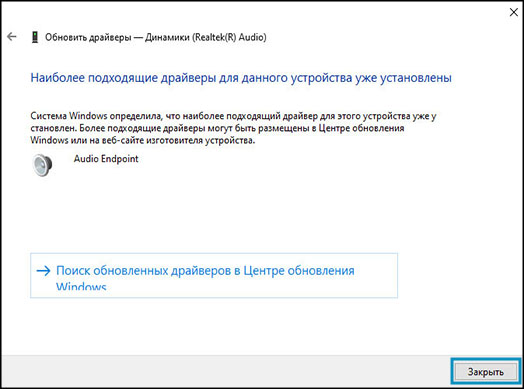Close the dialog with the X button
This screenshot has width=524, height=389.
514,12
